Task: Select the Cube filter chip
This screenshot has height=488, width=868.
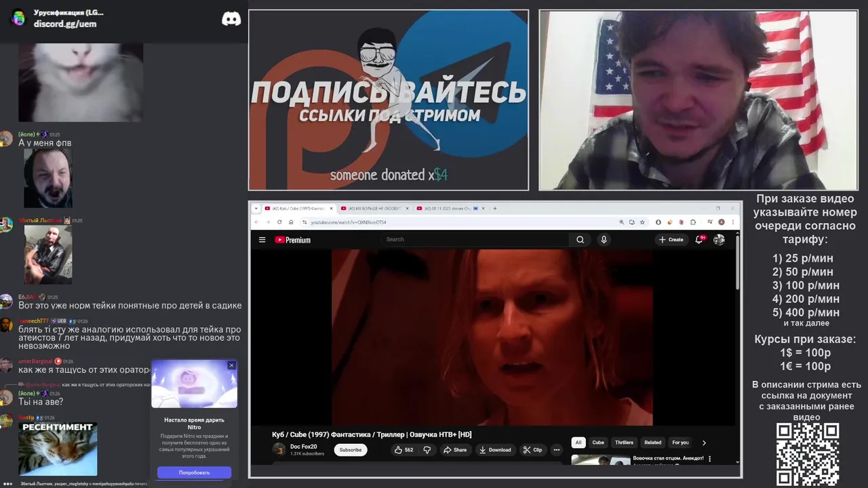Action: coord(598,443)
